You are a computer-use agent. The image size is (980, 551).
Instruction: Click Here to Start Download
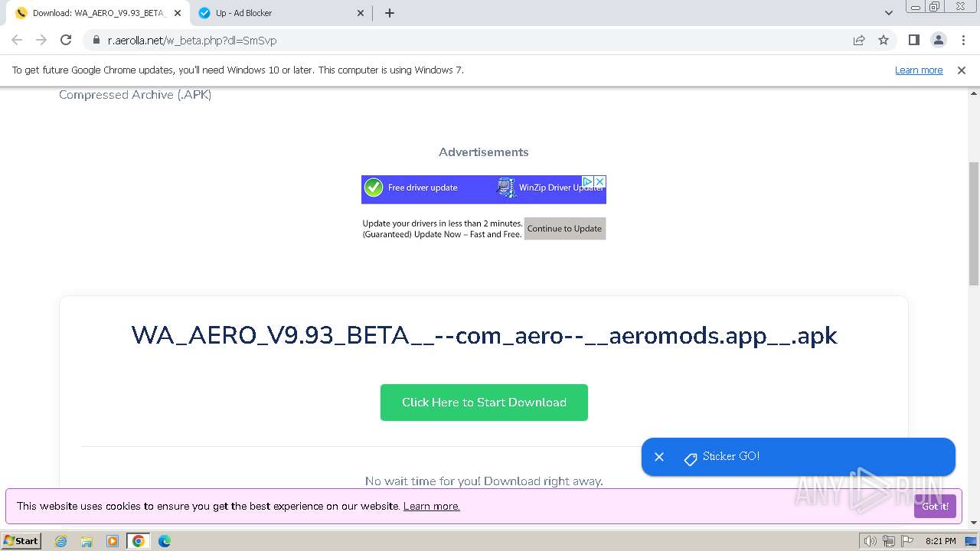coord(484,403)
